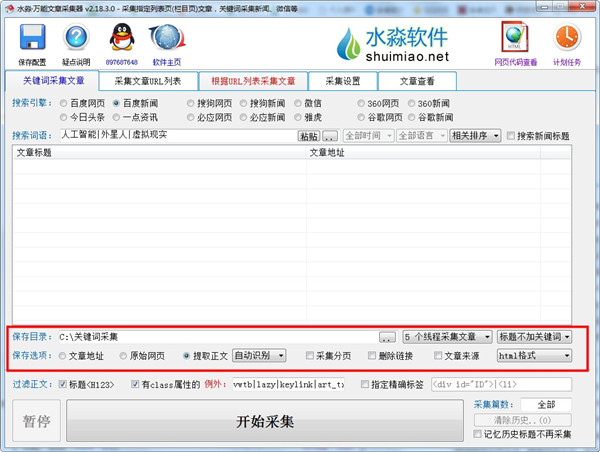Click the 保存配置 floppy disk icon
This screenshot has width=600, height=452.
point(31,38)
